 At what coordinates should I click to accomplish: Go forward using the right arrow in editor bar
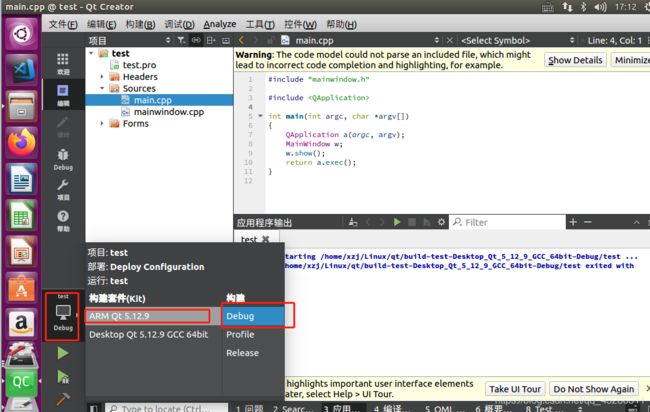[256, 40]
